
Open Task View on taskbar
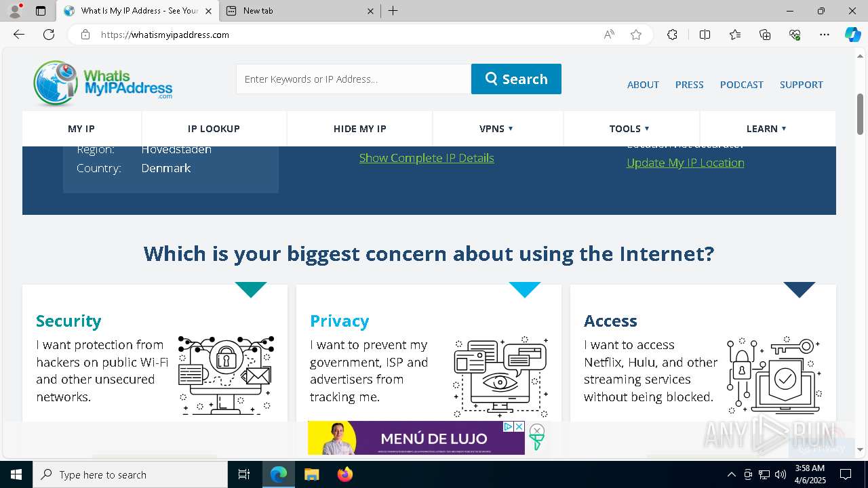[x=244, y=474]
